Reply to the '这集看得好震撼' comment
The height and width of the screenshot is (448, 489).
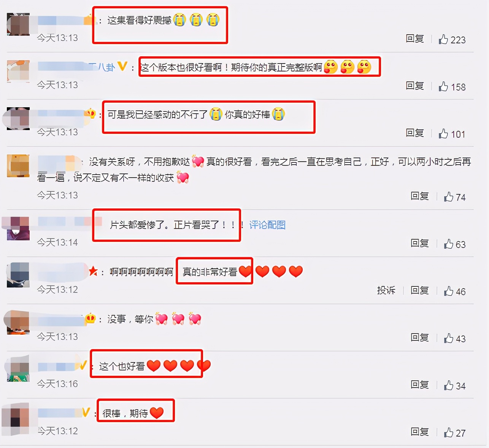(x=414, y=39)
